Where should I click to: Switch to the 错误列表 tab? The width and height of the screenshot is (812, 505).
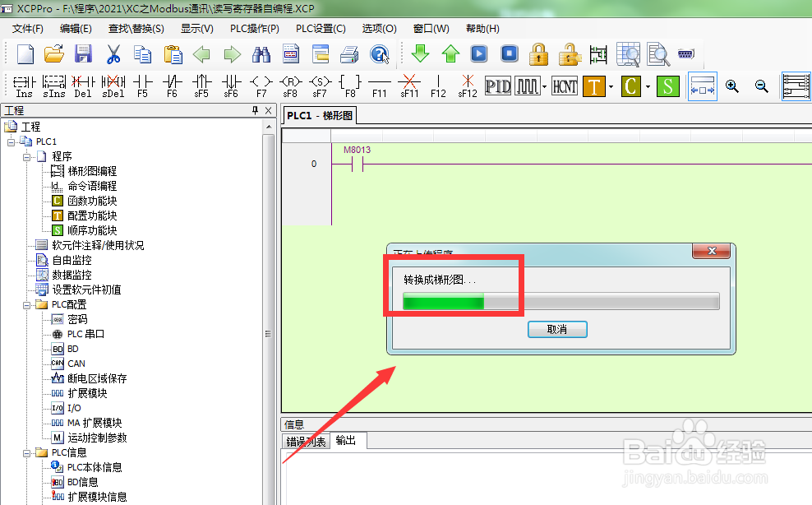[x=306, y=441]
